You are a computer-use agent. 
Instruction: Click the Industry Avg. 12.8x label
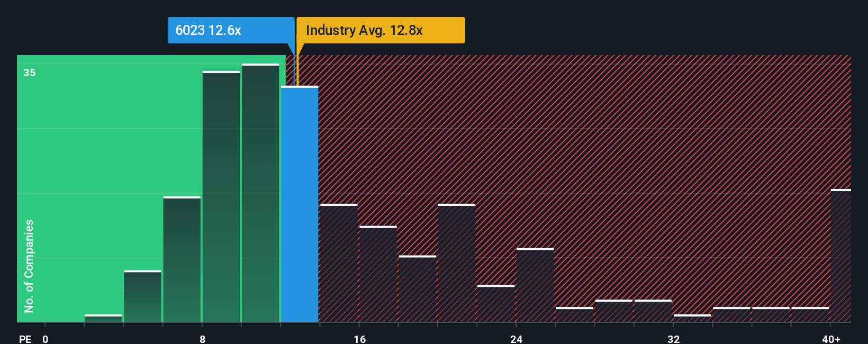[381, 30]
